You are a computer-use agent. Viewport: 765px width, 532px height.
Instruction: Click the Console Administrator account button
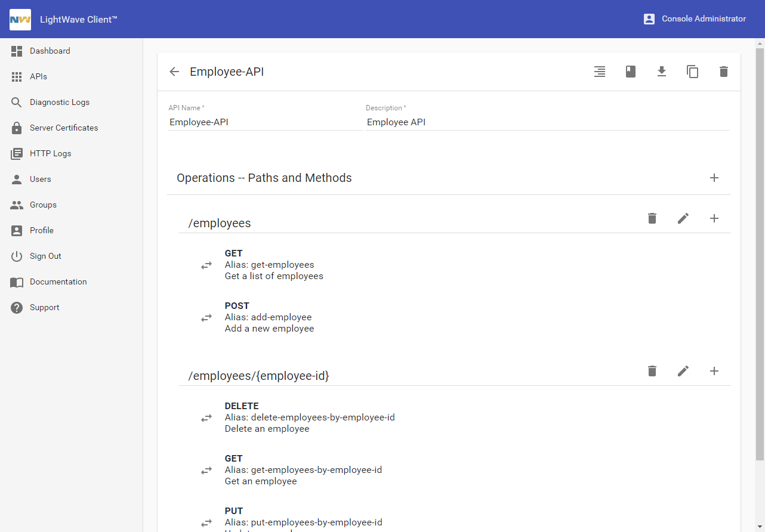pos(695,19)
